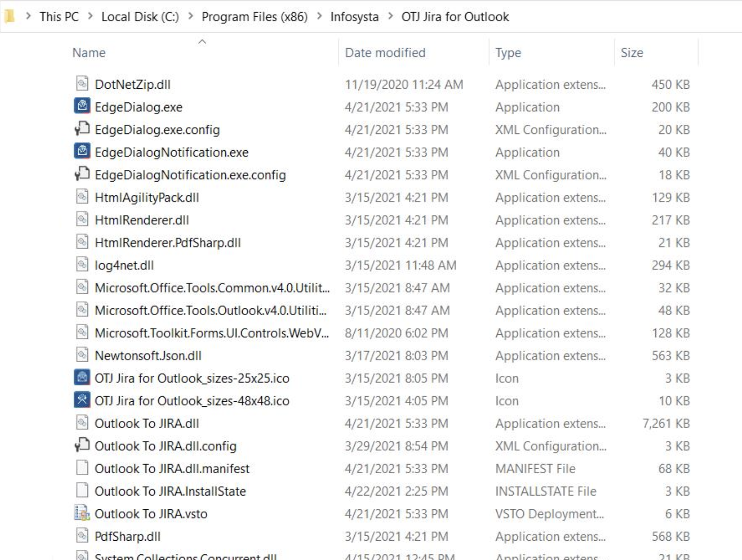Click the 4/22/2021 2:25 PM date cell
Screen dimensions: 742x560
(396, 491)
